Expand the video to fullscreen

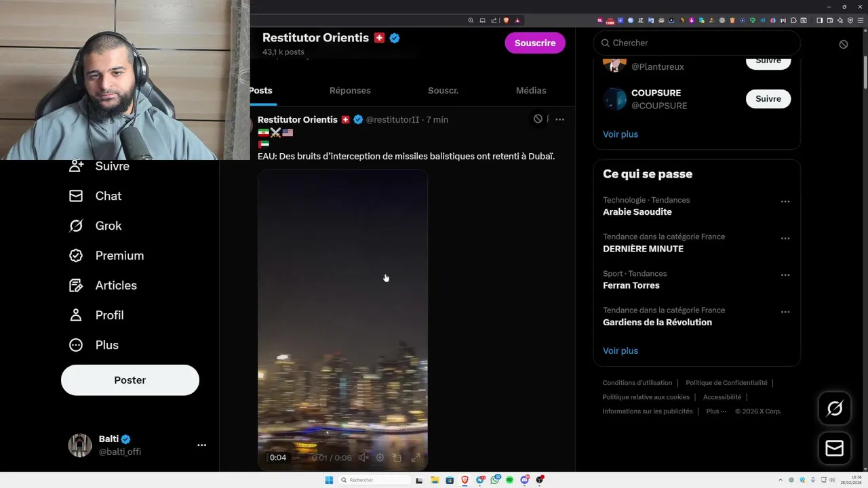point(416,457)
